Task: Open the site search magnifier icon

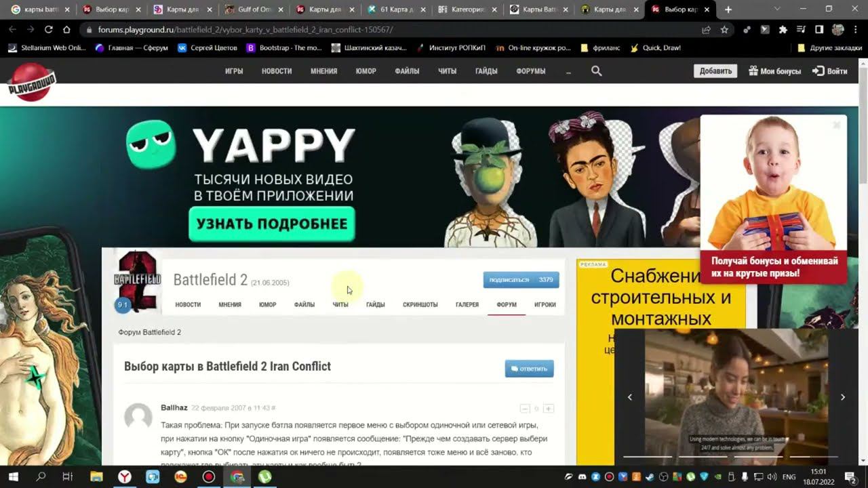Action: point(596,71)
